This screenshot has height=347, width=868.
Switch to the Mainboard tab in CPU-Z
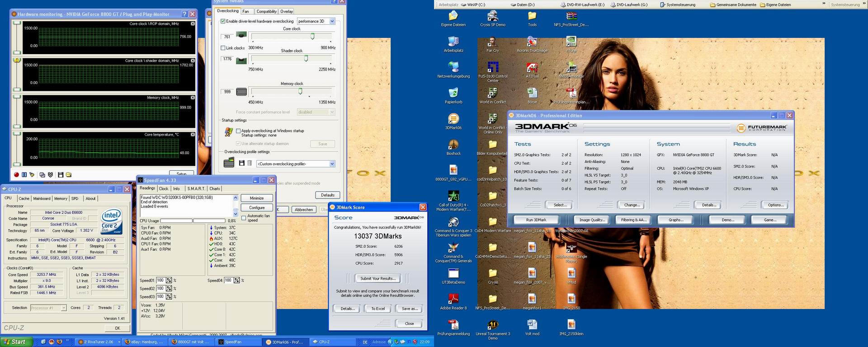point(42,198)
